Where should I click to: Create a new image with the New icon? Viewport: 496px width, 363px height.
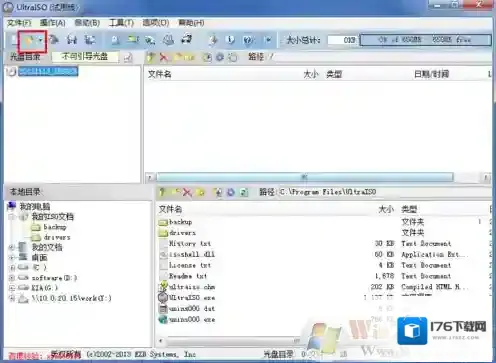[x=14, y=40]
